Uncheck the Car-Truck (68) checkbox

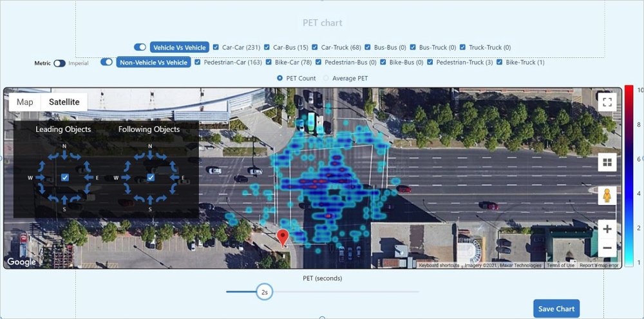point(315,47)
